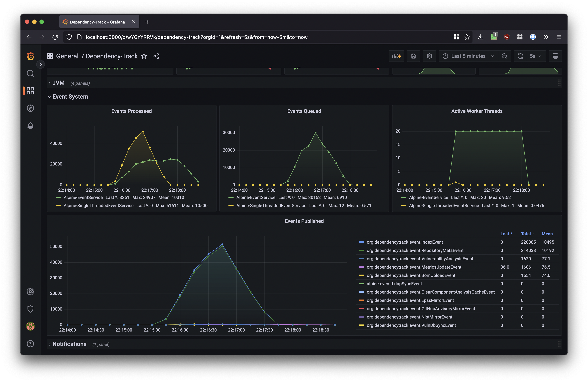The height and width of the screenshot is (382, 588).
Task: Toggle Alpine-EventService series in Events Queued
Action: pyautogui.click(x=256, y=197)
